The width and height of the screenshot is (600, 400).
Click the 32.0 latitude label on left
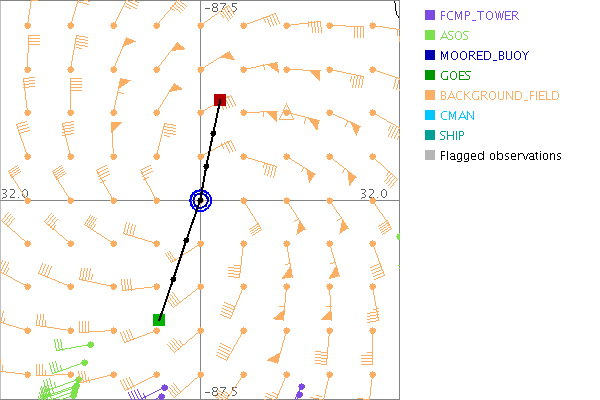tap(14, 192)
